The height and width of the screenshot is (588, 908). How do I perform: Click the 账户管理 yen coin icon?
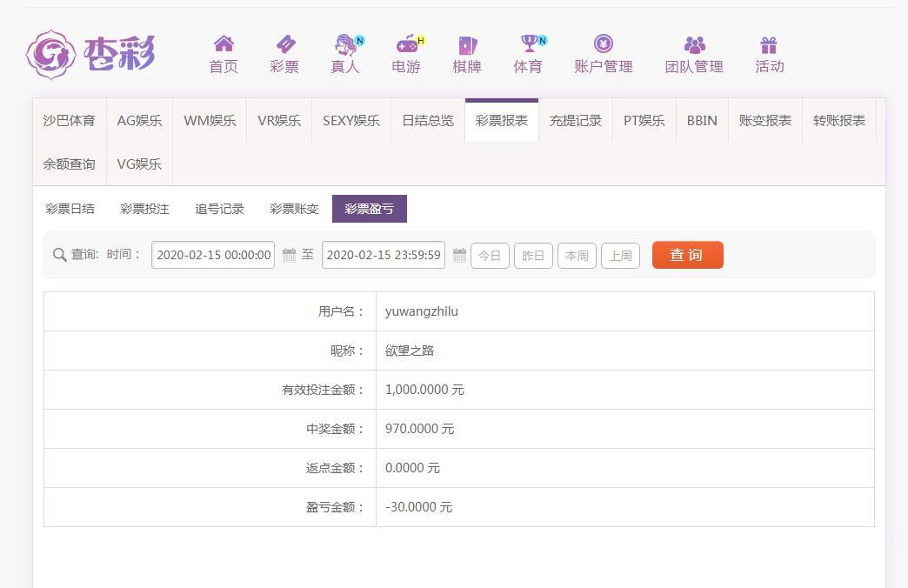point(603,43)
